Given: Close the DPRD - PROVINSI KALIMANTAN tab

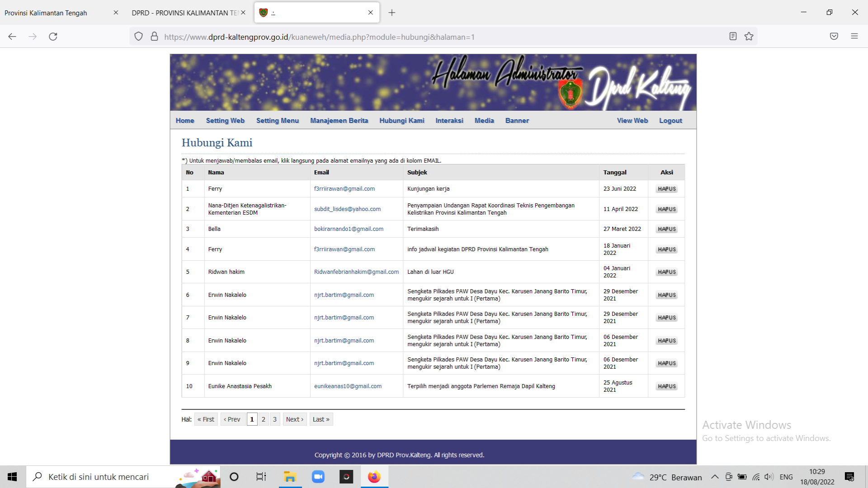Looking at the screenshot, I should click(243, 13).
